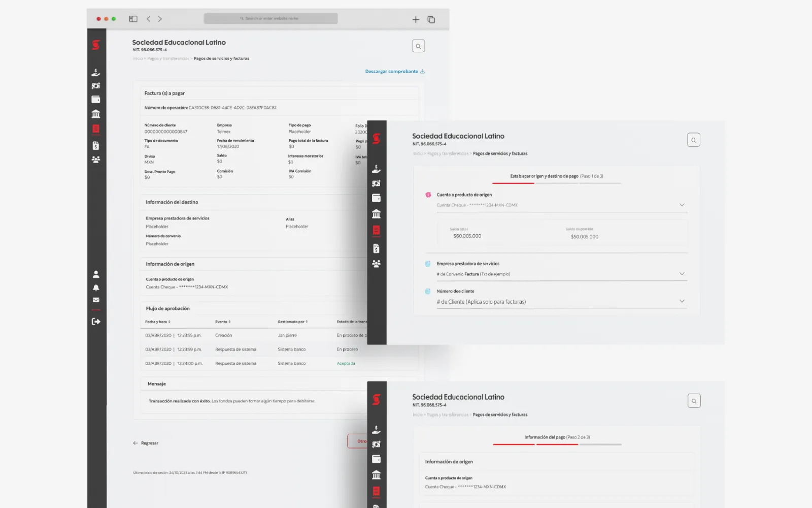Click Jan pierre in Gestionado por column
Screen dimensions: 812x508
[x=287, y=335]
